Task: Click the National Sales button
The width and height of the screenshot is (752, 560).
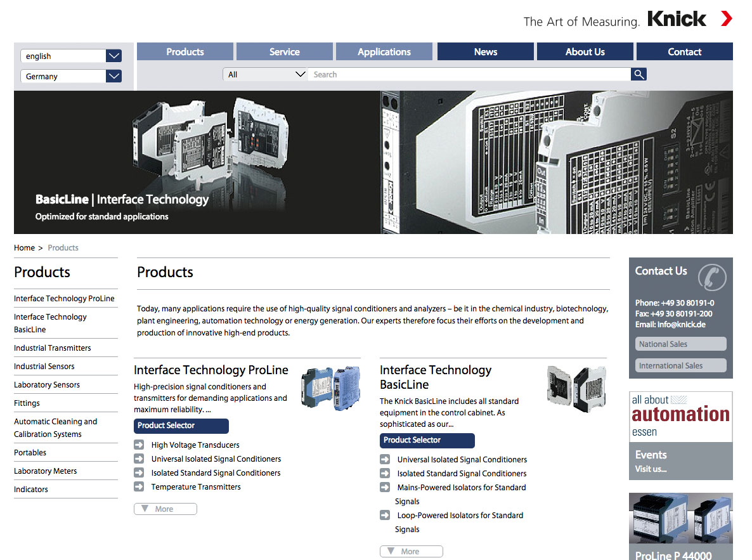Action: (x=680, y=344)
